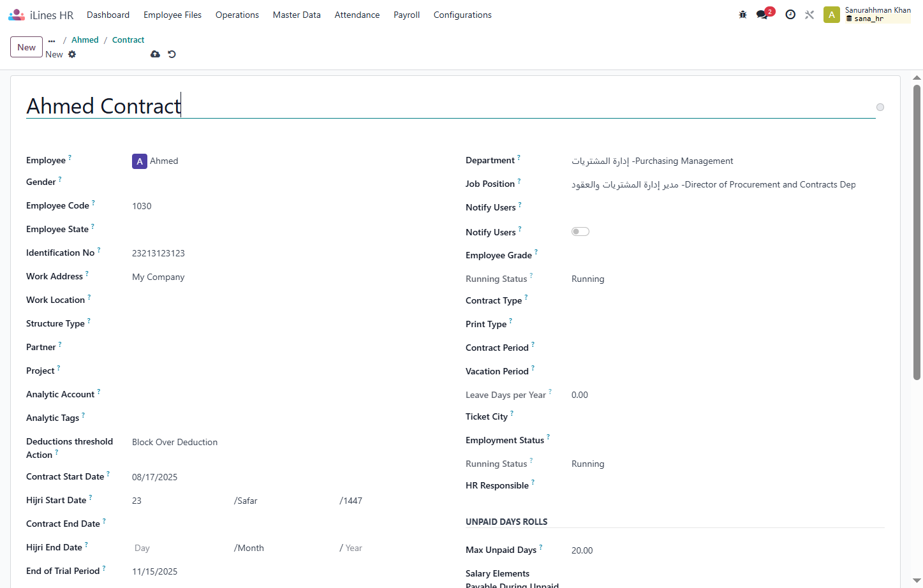Click Ahmed employee avatar

pos(140,161)
